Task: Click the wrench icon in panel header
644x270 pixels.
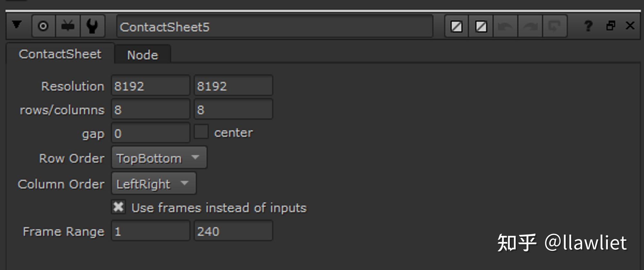Action: pyautogui.click(x=92, y=26)
